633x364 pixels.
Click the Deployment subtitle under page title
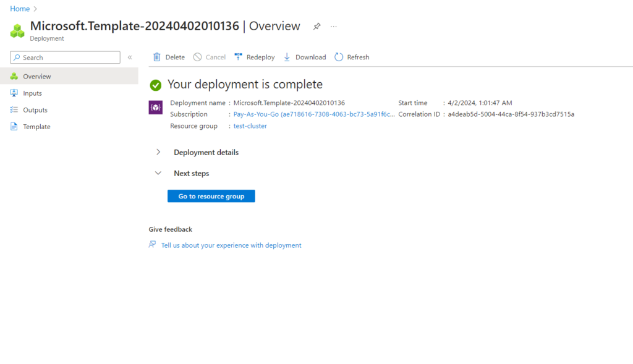[47, 38]
